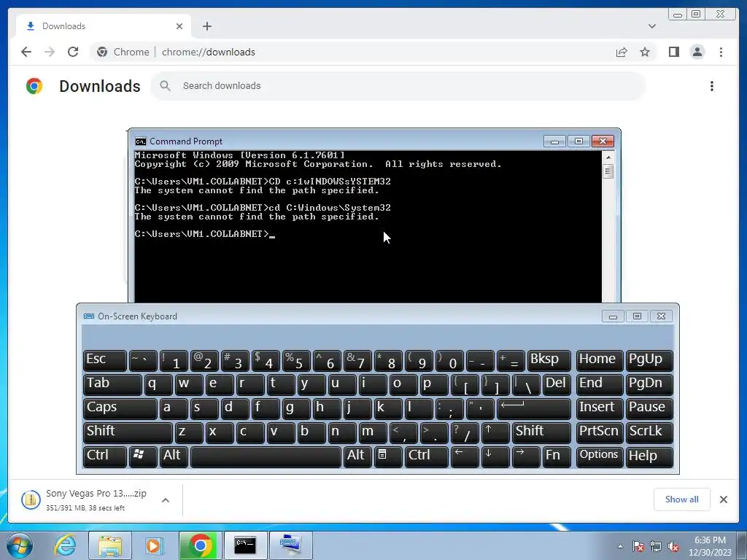The width and height of the screenshot is (747, 560).
Task: Click the muted volume tray icon
Action: (673, 546)
